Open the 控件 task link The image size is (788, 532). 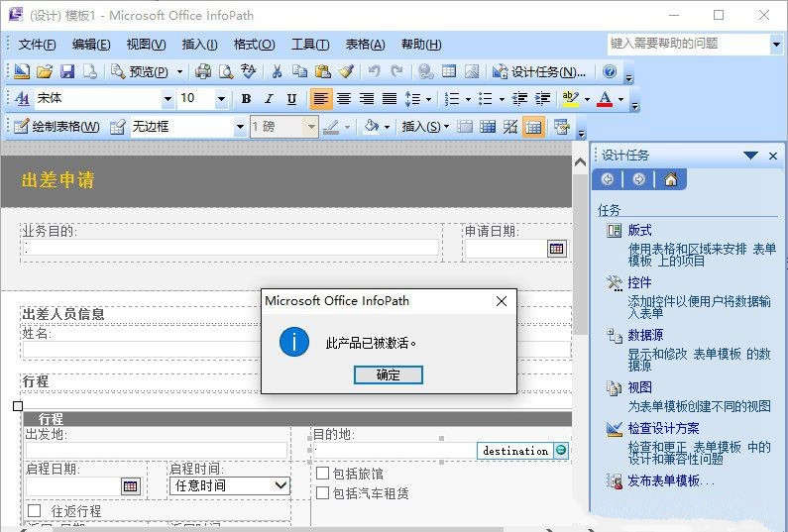[x=639, y=282]
